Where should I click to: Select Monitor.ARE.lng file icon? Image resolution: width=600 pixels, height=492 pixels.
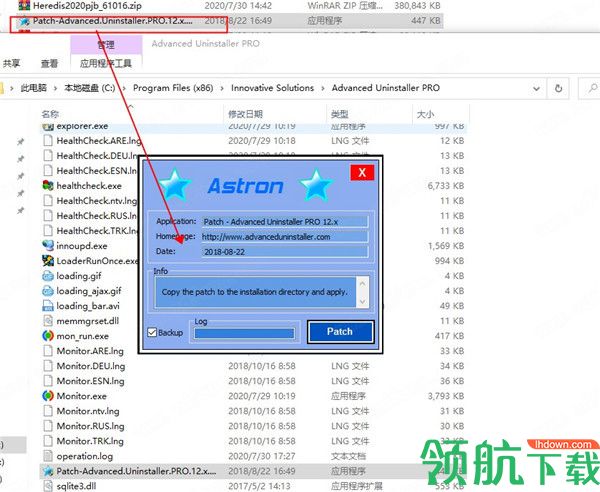(x=47, y=351)
